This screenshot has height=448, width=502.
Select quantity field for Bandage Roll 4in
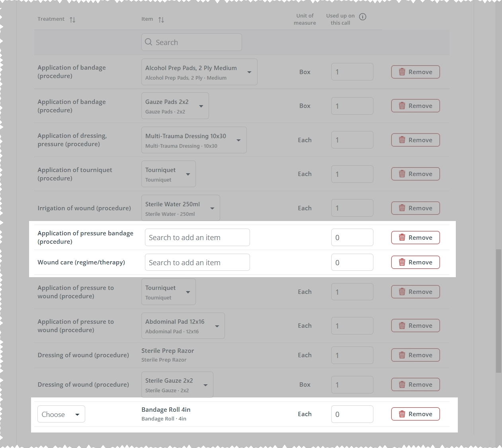pos(352,414)
